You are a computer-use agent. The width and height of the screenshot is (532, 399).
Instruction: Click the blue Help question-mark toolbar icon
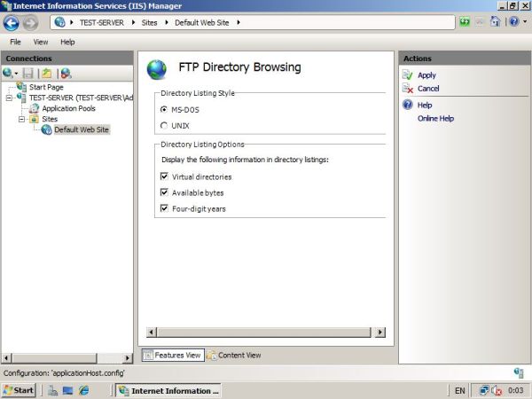coord(514,22)
